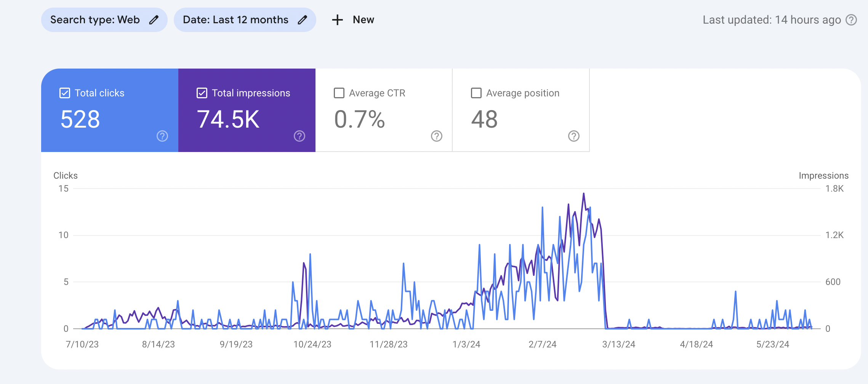Enable the Average position checkbox
This screenshot has width=868, height=384.
(x=476, y=93)
